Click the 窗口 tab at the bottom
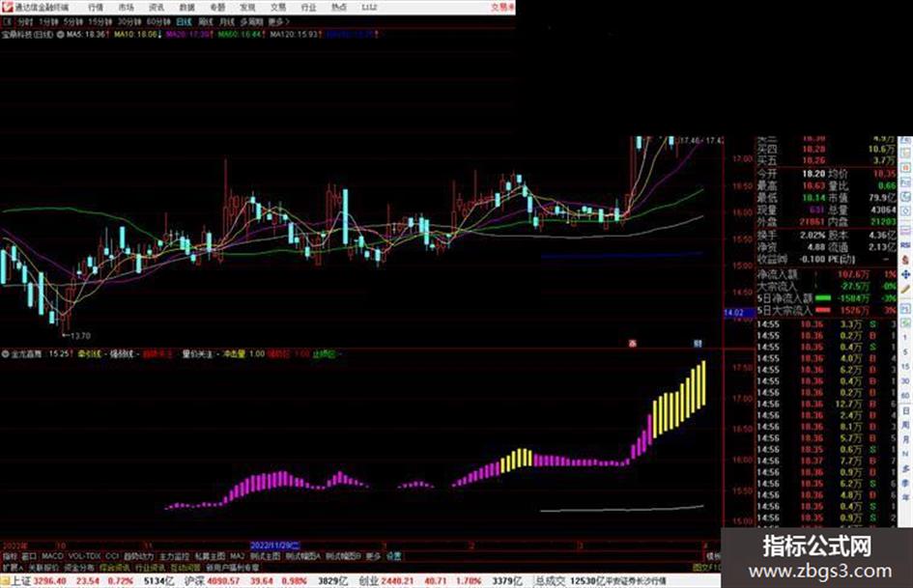Screen dimensions: 913x588 click(x=29, y=556)
